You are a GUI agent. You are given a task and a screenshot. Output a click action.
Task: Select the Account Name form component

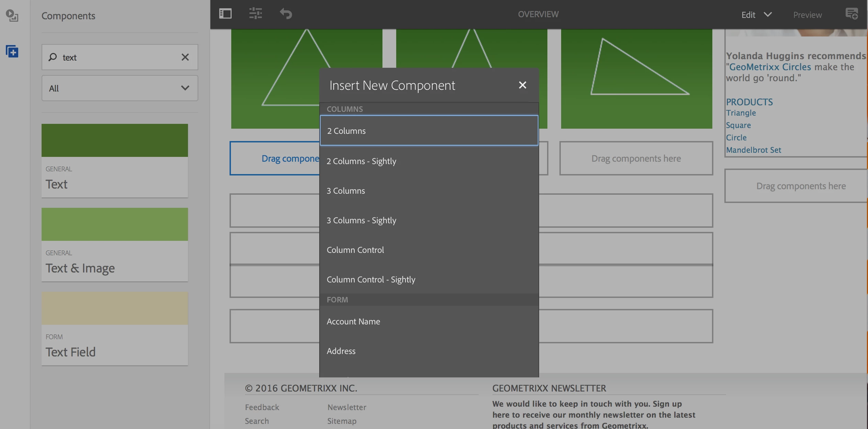coord(353,321)
